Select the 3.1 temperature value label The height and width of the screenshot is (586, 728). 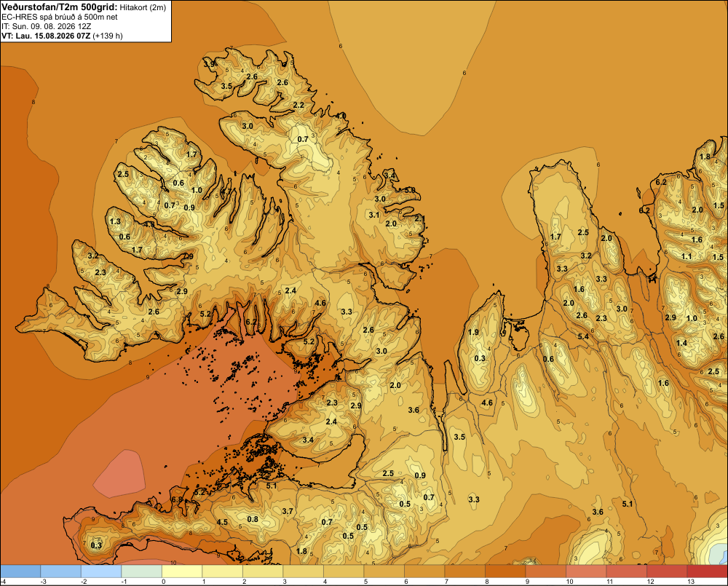click(374, 215)
